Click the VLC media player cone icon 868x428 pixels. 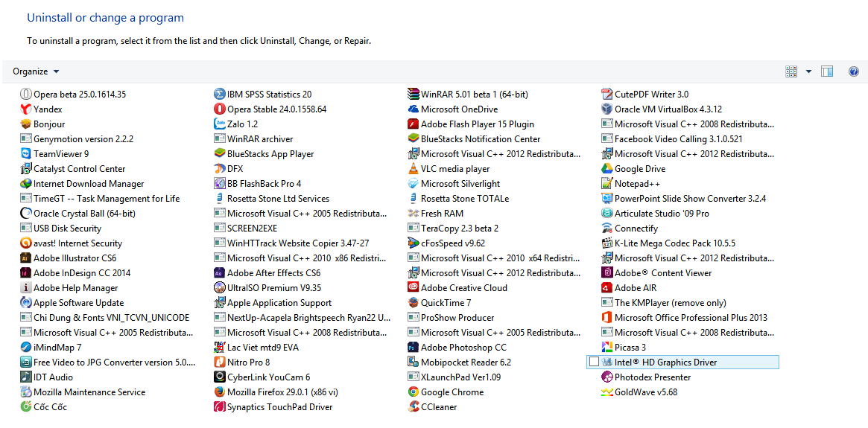413,169
